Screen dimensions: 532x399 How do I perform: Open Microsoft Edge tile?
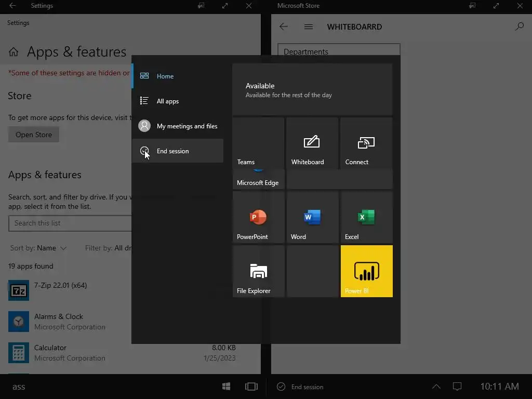(x=258, y=180)
